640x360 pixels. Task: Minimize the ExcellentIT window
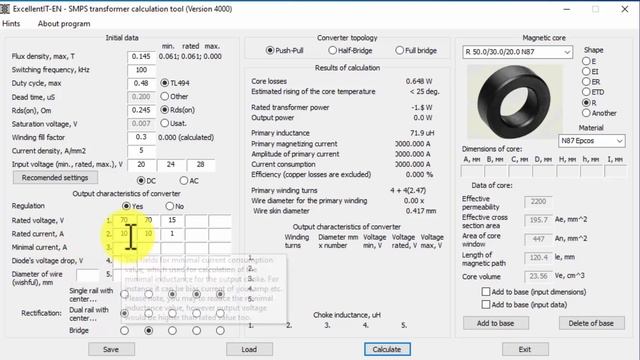coord(567,9)
